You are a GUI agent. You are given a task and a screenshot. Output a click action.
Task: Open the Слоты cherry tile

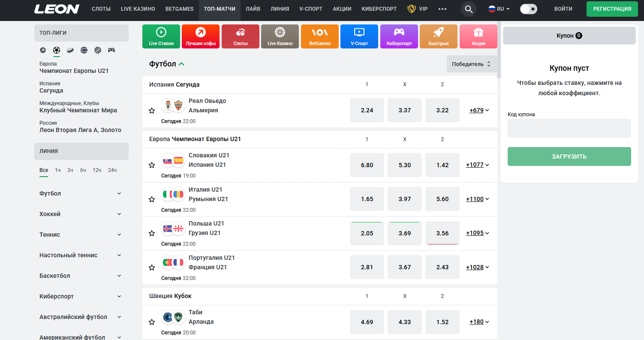241,36
